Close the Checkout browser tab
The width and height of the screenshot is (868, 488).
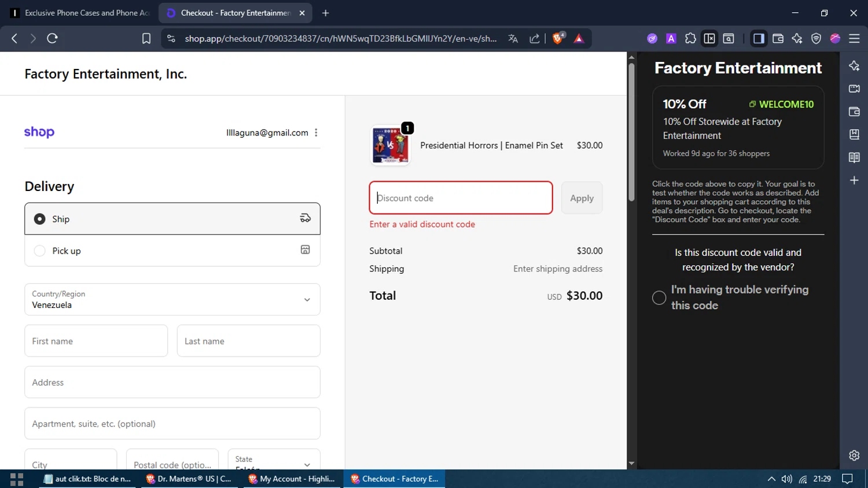pos(302,13)
